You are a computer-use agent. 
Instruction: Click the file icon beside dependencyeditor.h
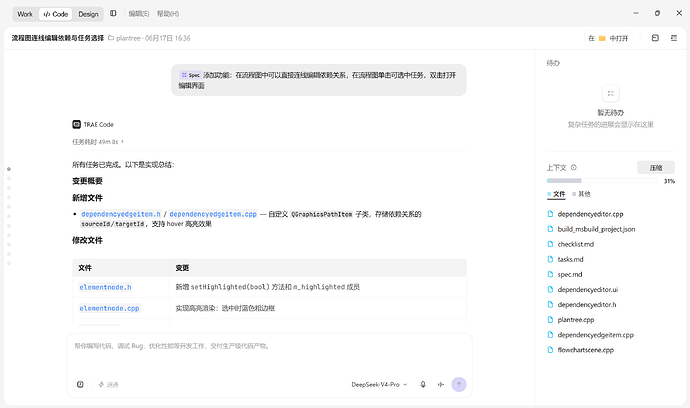click(x=550, y=305)
